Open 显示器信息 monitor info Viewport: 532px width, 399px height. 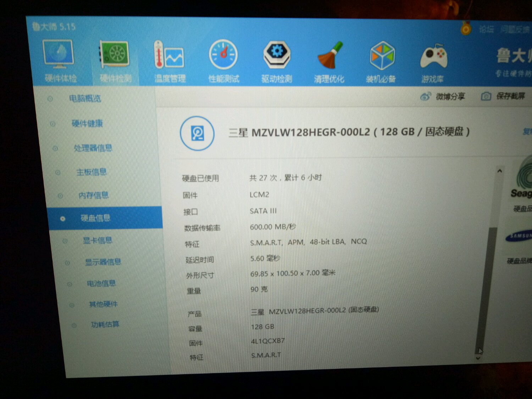[x=103, y=262]
